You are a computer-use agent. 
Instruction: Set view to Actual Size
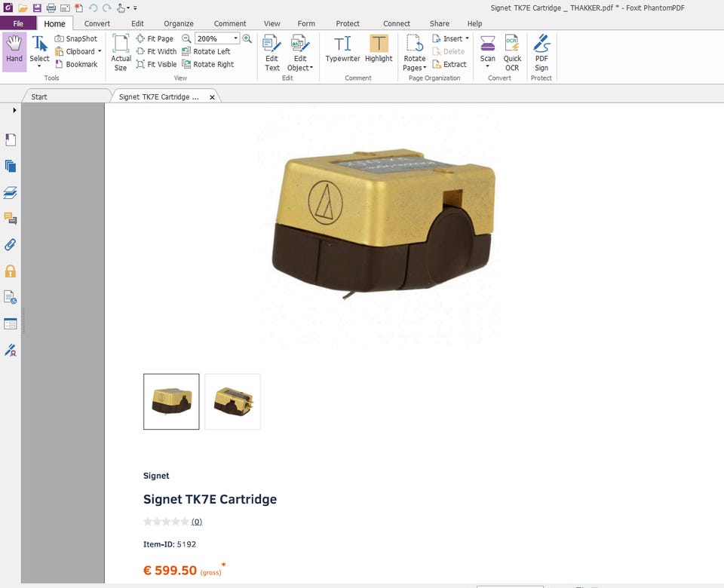[121, 51]
